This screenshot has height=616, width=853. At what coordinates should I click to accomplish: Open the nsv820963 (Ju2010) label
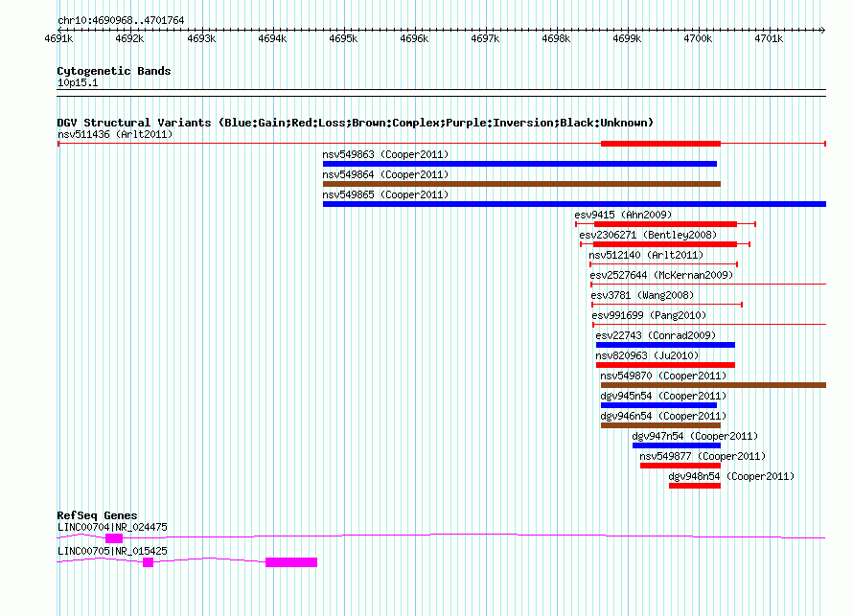coord(647,355)
